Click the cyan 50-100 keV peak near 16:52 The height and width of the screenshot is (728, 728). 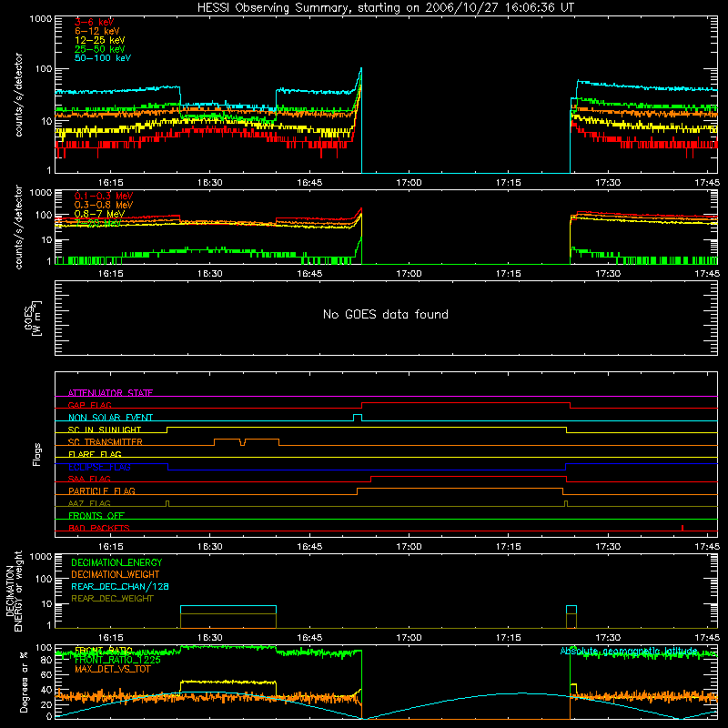pos(360,70)
